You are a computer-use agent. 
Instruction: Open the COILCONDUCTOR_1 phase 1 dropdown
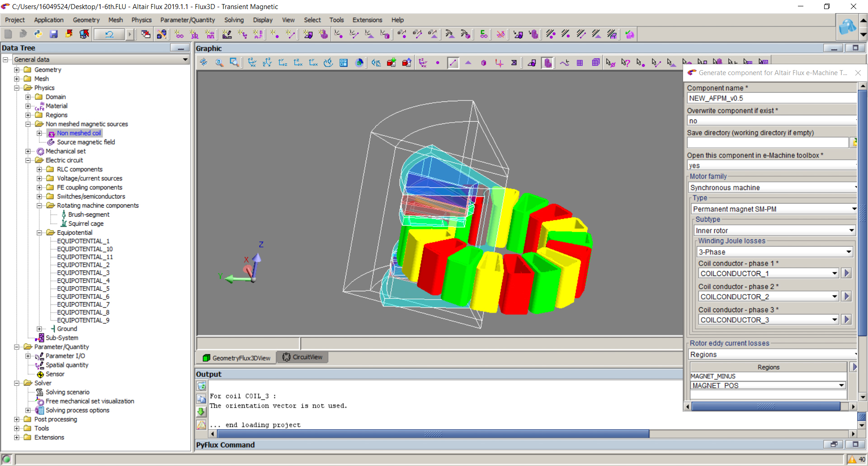pos(835,273)
